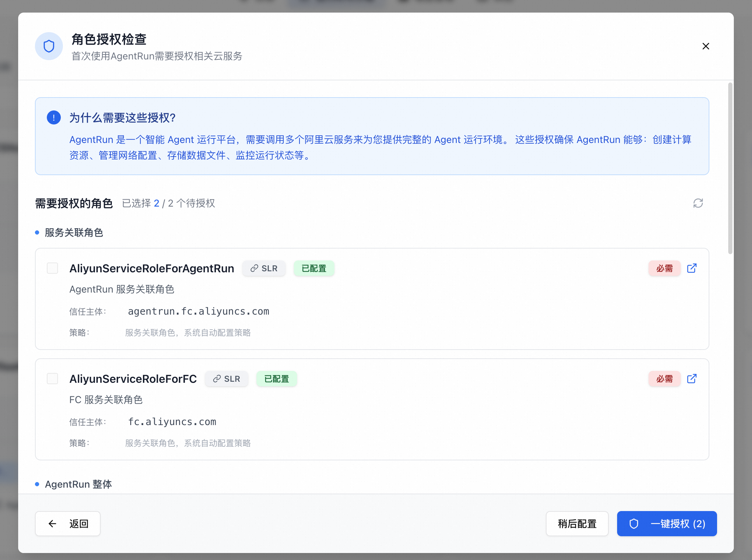Close the role authorization dialog
The width and height of the screenshot is (752, 560).
[x=706, y=46]
